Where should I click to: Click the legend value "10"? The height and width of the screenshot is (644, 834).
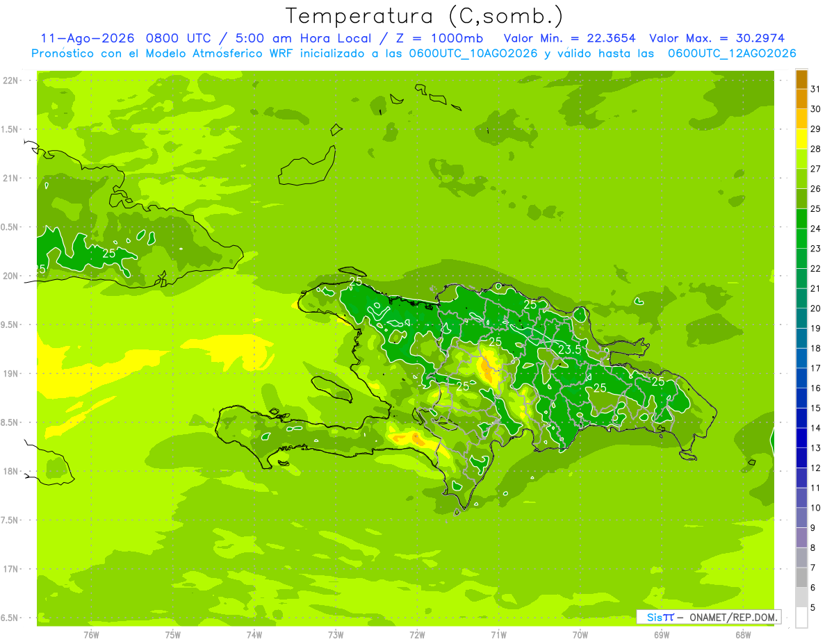click(x=816, y=508)
